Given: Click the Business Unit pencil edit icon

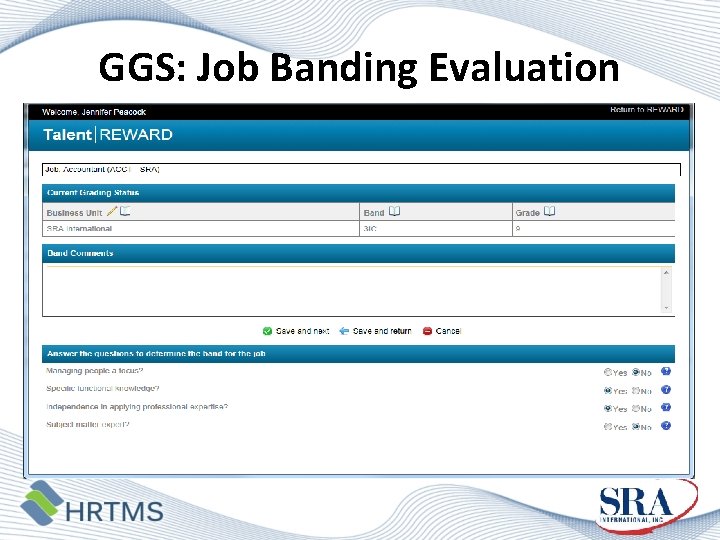Looking at the screenshot, I should click(112, 211).
